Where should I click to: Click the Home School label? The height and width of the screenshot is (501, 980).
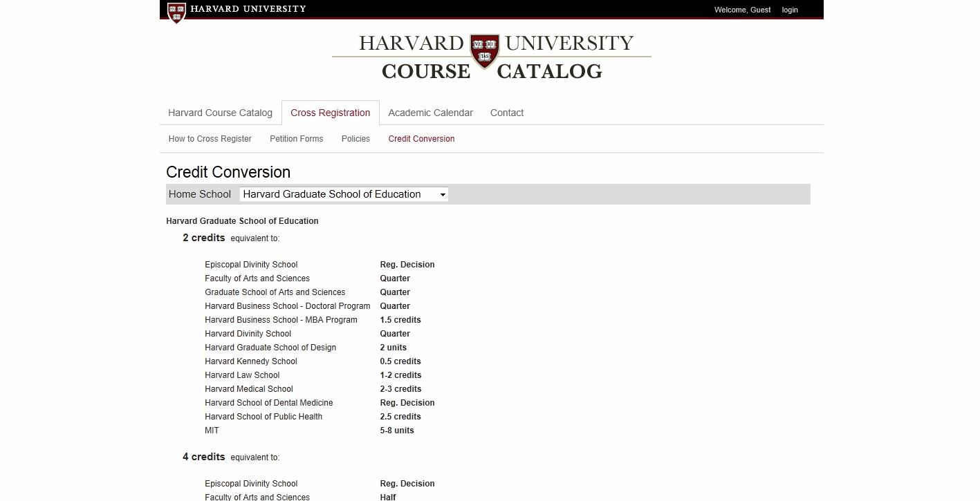click(x=200, y=194)
